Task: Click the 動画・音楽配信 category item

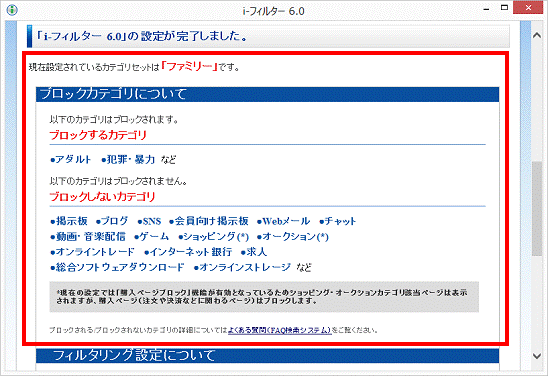Action: tap(88, 237)
